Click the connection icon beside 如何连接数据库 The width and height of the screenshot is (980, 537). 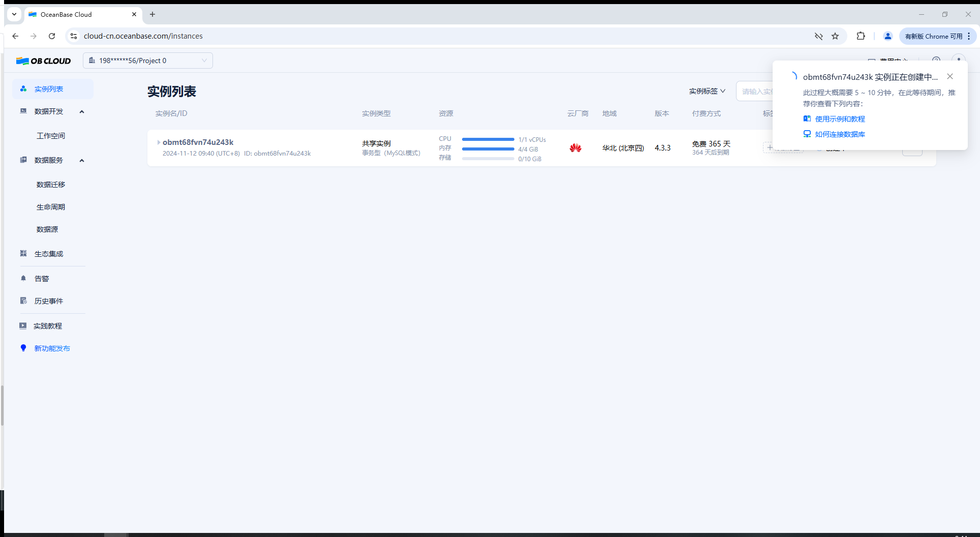pyautogui.click(x=807, y=134)
